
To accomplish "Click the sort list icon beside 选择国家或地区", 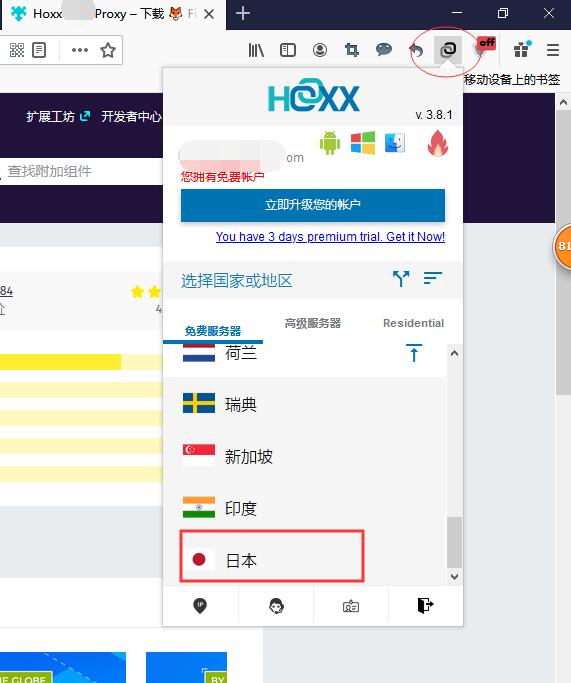I will pos(432,278).
